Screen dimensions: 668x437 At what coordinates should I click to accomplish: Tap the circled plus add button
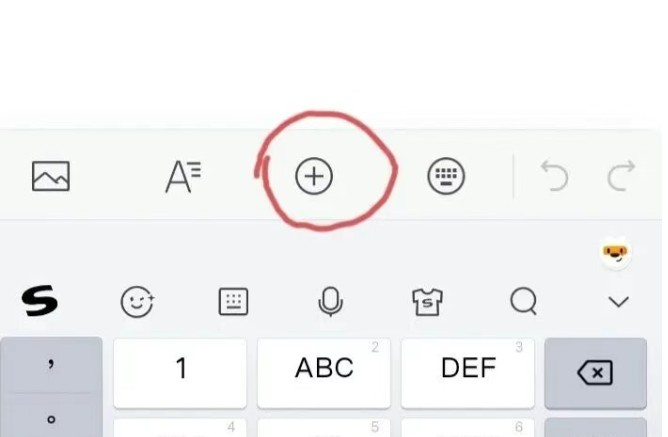pos(314,176)
